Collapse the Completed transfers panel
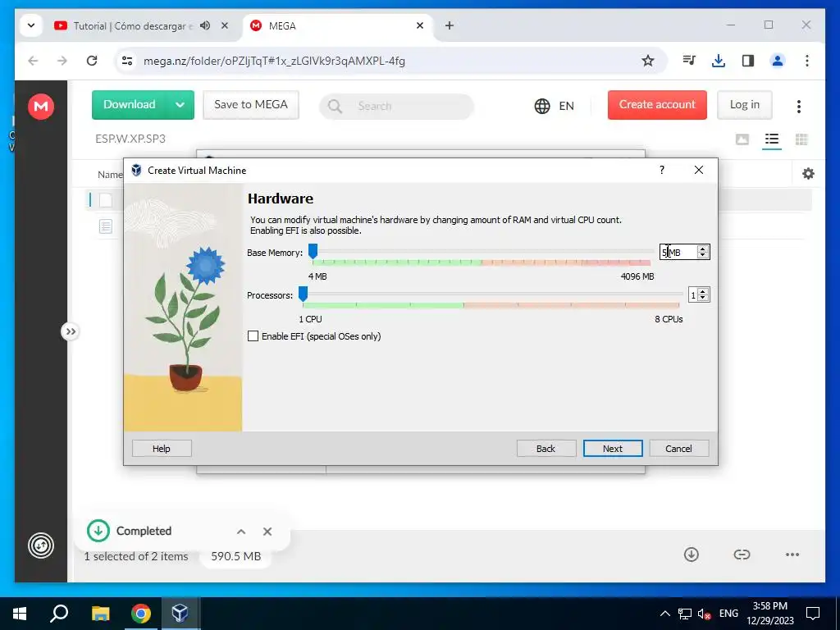840x630 pixels. [x=241, y=532]
